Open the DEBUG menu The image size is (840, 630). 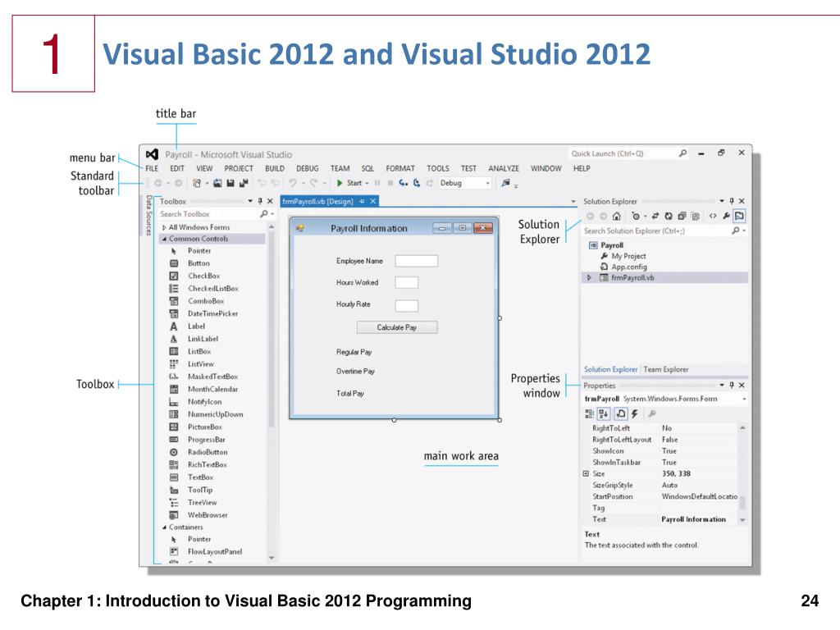[308, 168]
